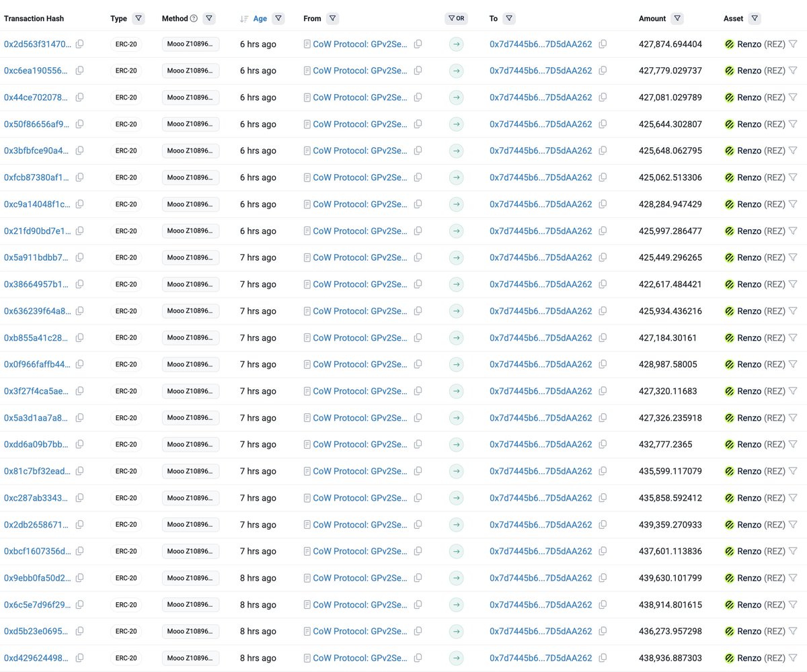Open CoW Protocol sender in 0x6c5e7d96f29 row
Image resolution: width=807 pixels, height=672 pixels.
coord(360,605)
